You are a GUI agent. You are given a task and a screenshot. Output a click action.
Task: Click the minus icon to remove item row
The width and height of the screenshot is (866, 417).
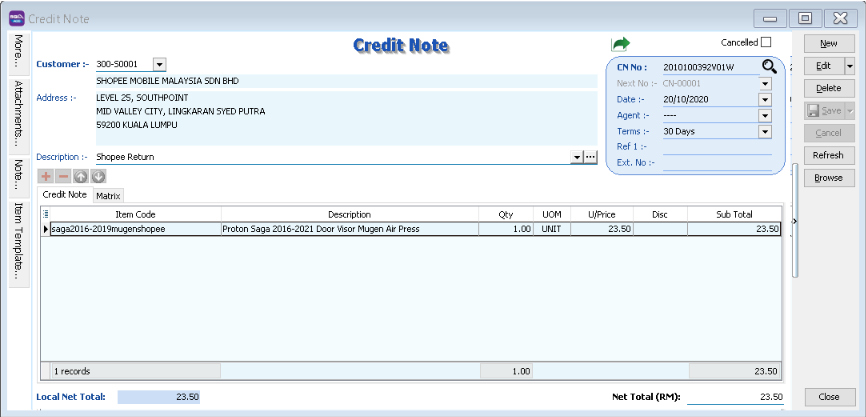coord(63,177)
